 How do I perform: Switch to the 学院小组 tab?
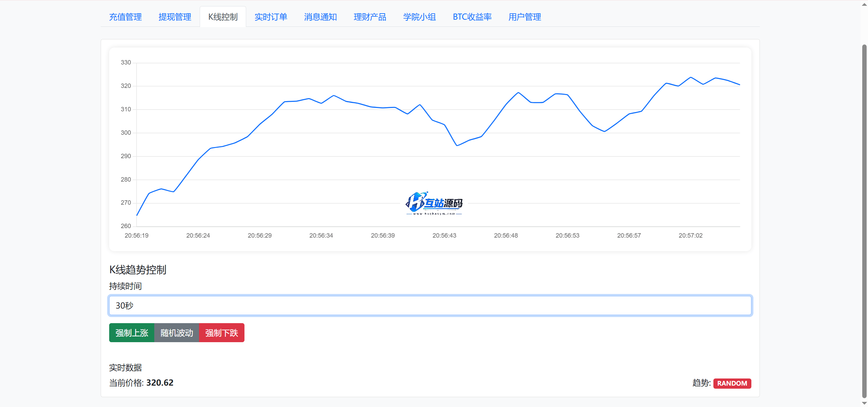[419, 17]
